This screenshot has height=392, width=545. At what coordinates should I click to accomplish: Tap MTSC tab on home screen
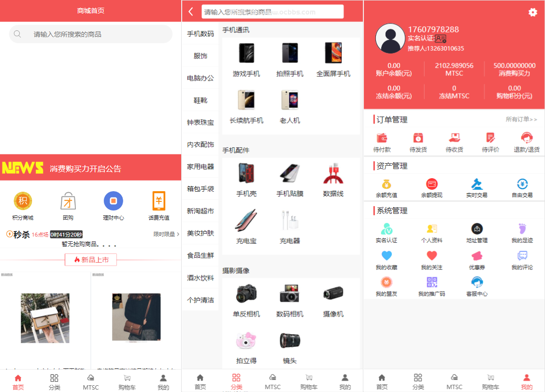[x=91, y=382]
